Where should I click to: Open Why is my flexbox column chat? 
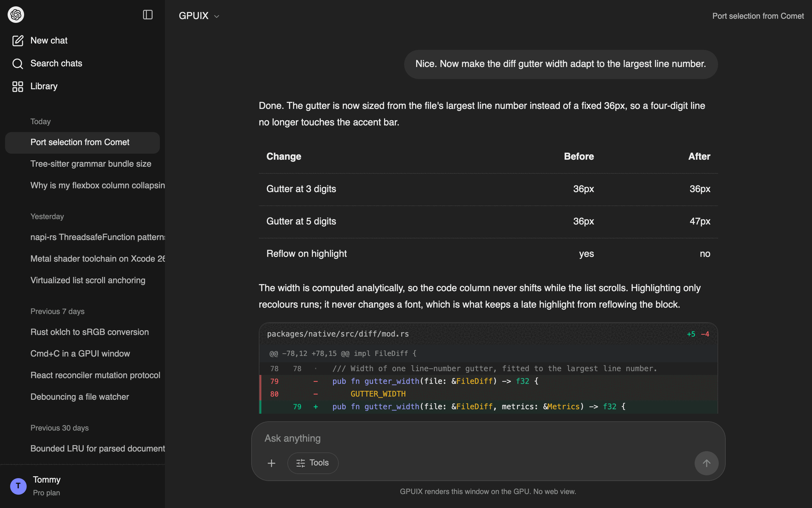click(x=82, y=185)
